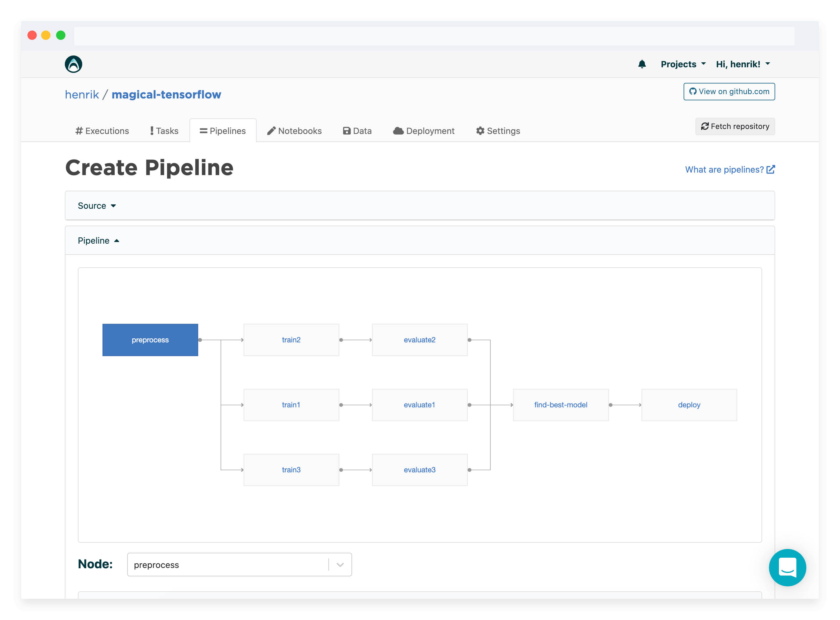Click the Pipelines tab
840x620 pixels.
pyautogui.click(x=222, y=131)
